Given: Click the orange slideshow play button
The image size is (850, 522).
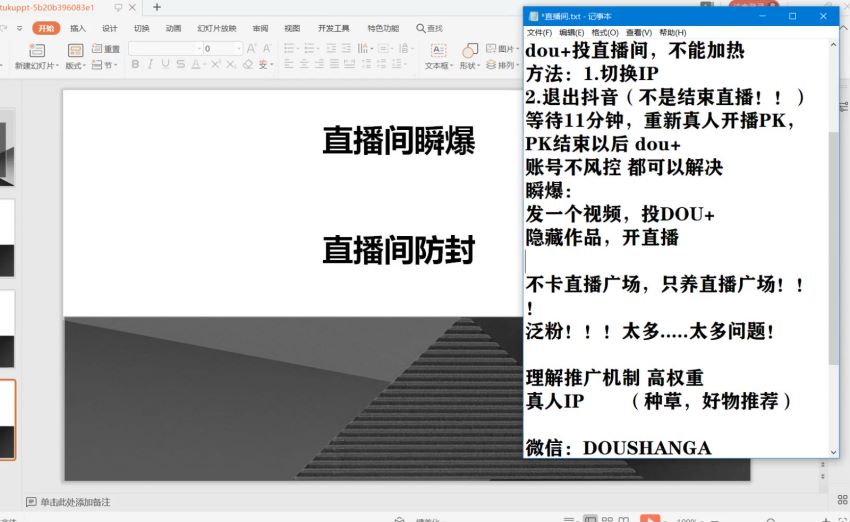Looking at the screenshot, I should point(650,518).
